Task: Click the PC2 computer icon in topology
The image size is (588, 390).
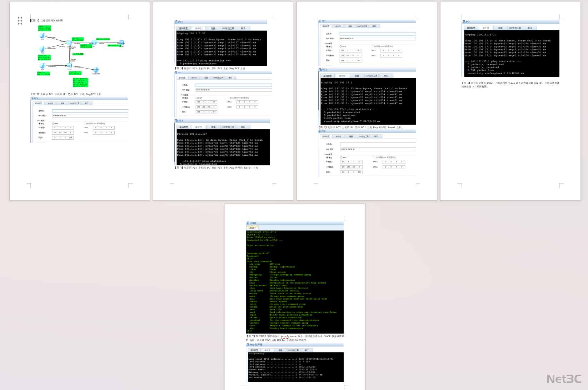Action: click(42, 49)
